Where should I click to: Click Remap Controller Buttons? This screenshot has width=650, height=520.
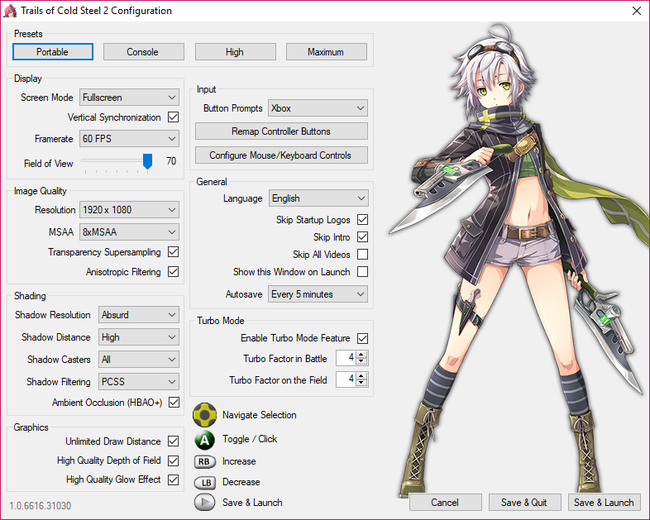tap(281, 132)
